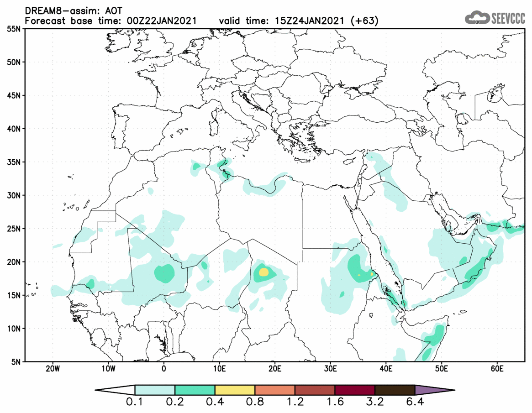532x413 pixels.
Task: Click the 40N latitude label
Action: pyautogui.click(x=14, y=129)
